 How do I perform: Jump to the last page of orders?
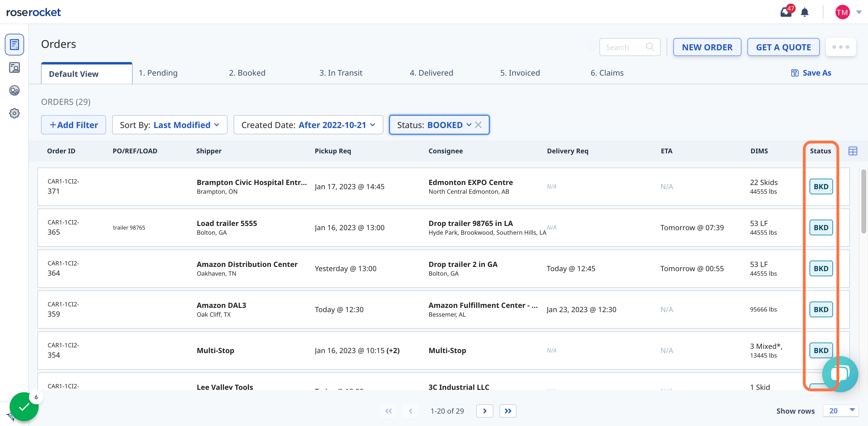click(x=508, y=411)
